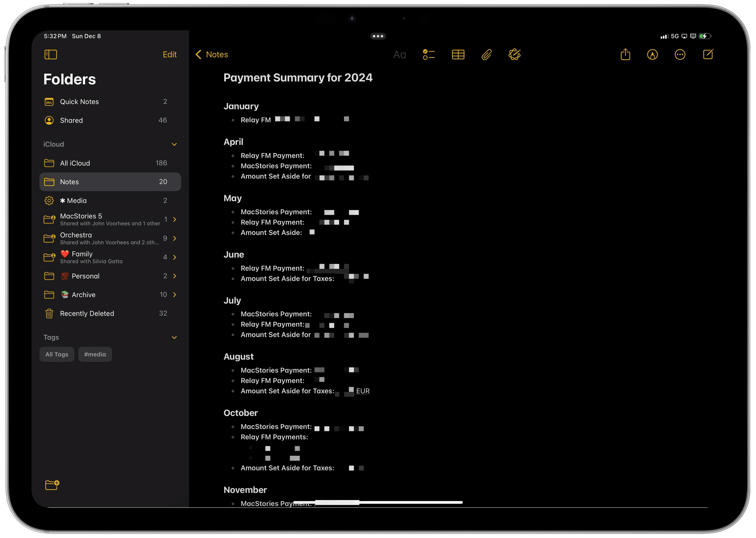Screen dimensions: 756x538
Task: Expand the MacStories 5 folder chevron
Action: point(175,219)
